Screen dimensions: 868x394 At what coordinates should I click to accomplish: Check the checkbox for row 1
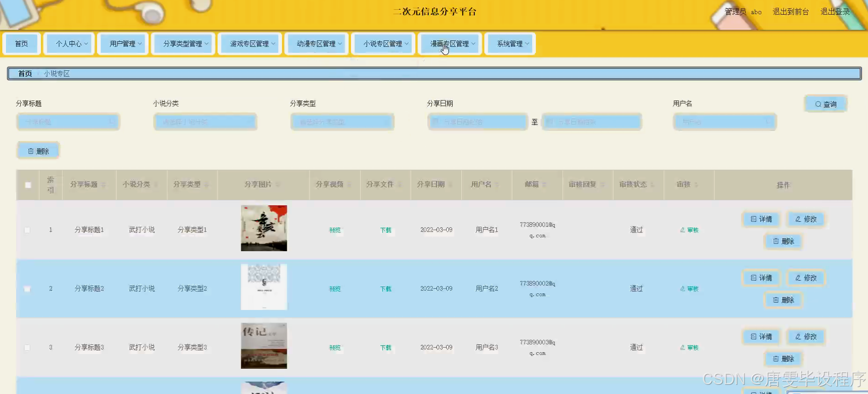point(27,230)
